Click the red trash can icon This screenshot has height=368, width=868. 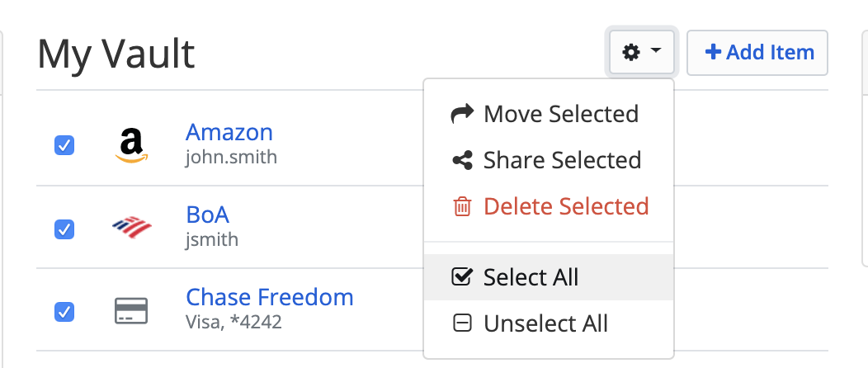tap(462, 206)
